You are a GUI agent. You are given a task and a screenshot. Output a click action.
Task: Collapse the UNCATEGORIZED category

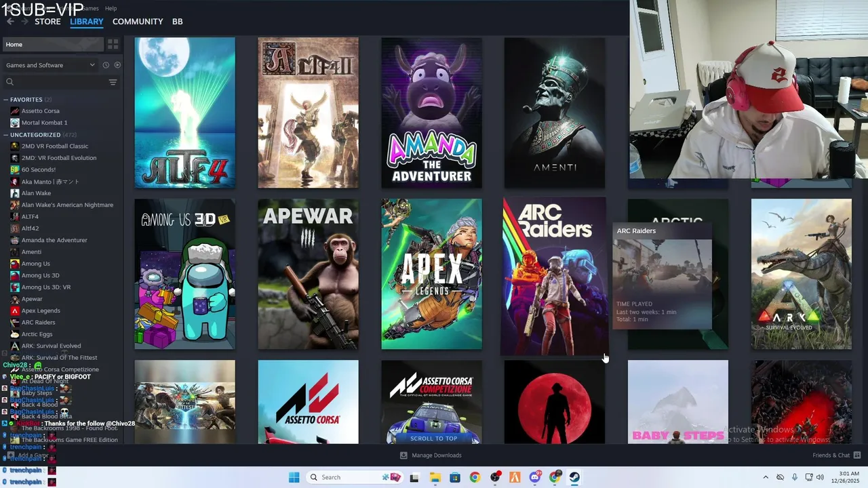coord(6,135)
